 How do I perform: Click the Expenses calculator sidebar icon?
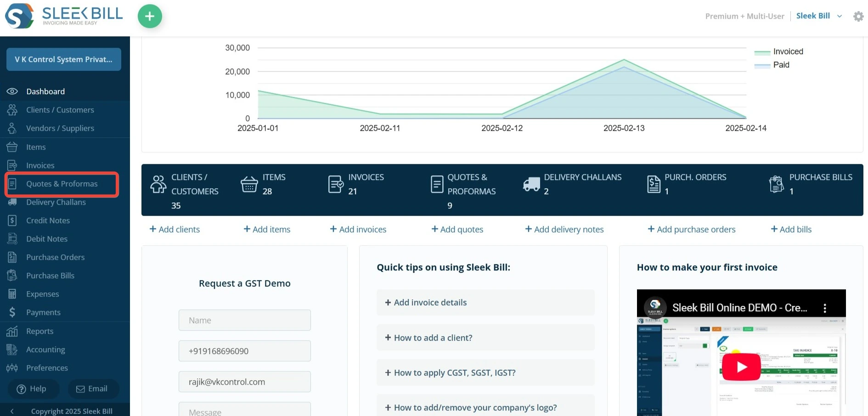pos(12,294)
